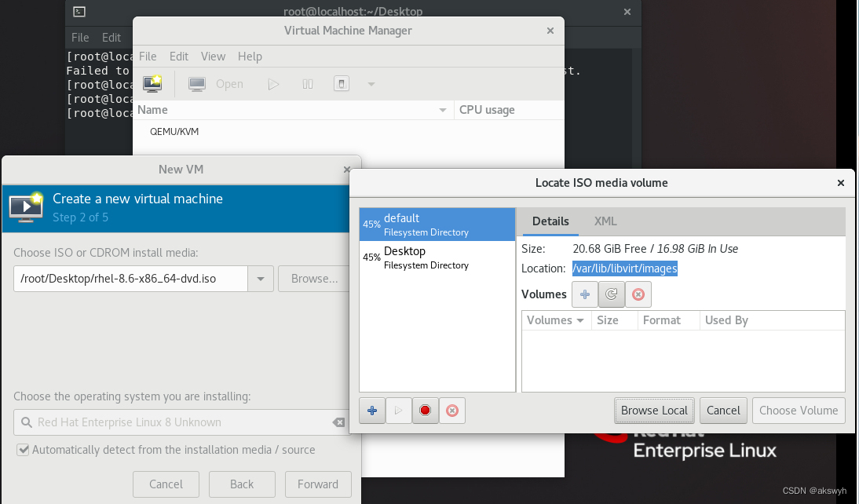
Task: Close the Locate ISO media volume dialog
Action: click(x=841, y=183)
